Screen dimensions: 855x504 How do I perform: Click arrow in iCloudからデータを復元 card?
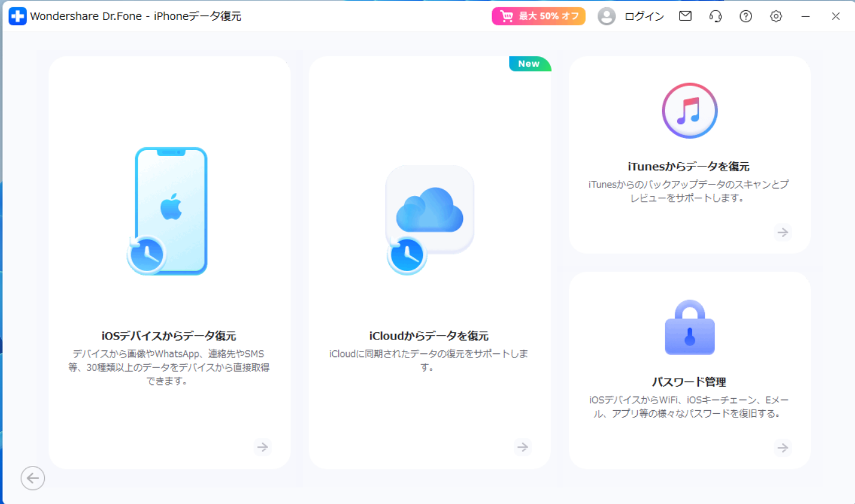523,447
